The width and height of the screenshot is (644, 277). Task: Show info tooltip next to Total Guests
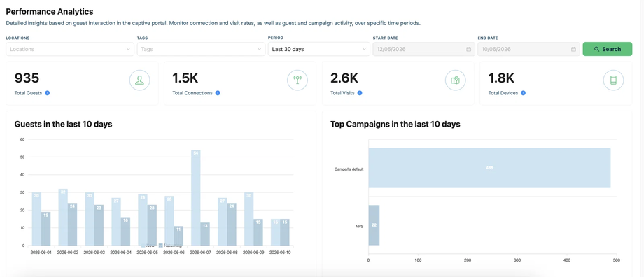(47, 93)
